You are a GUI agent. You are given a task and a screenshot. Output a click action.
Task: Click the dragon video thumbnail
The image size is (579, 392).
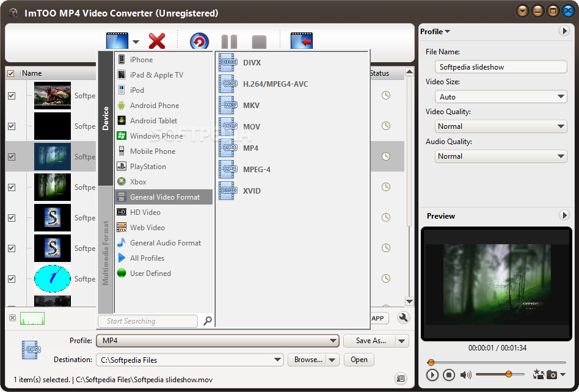pyautogui.click(x=53, y=96)
